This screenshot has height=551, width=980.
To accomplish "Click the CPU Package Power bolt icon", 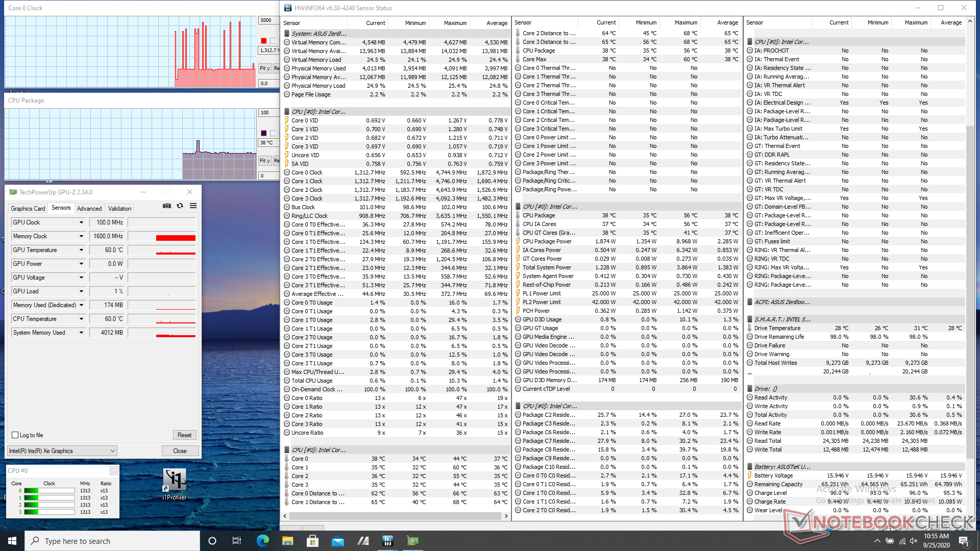I will click(x=518, y=241).
